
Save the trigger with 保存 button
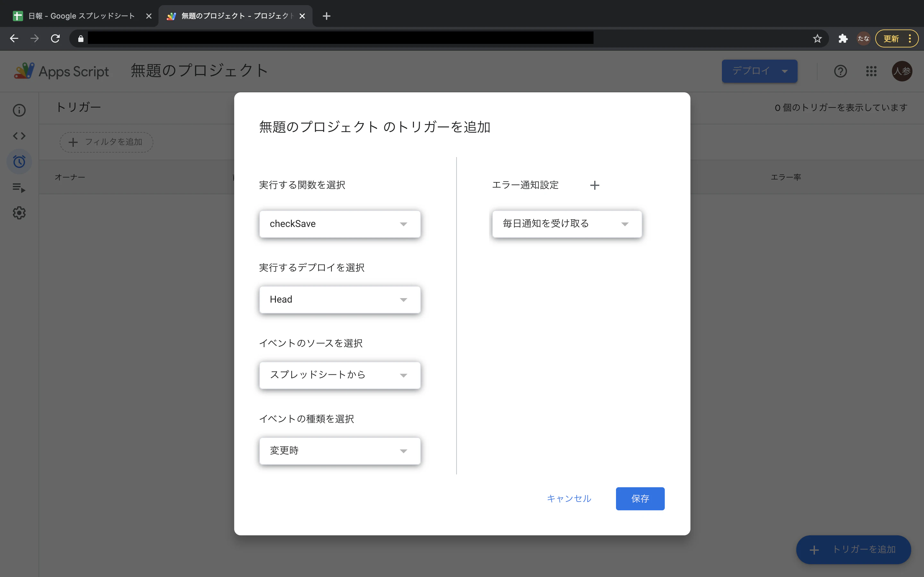click(640, 498)
